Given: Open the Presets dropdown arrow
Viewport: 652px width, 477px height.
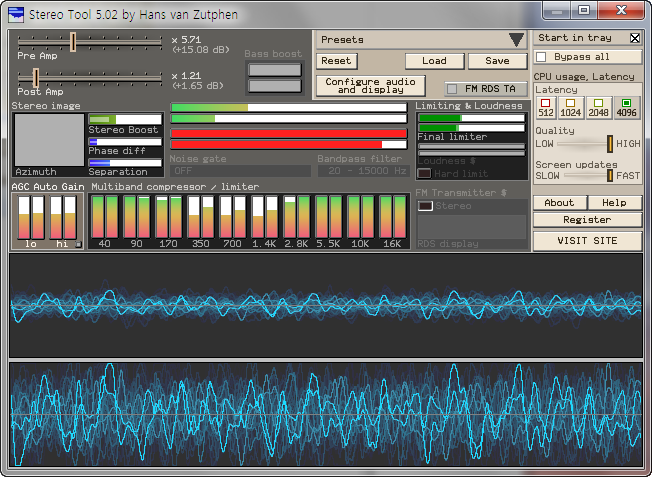Looking at the screenshot, I should coord(516,40).
